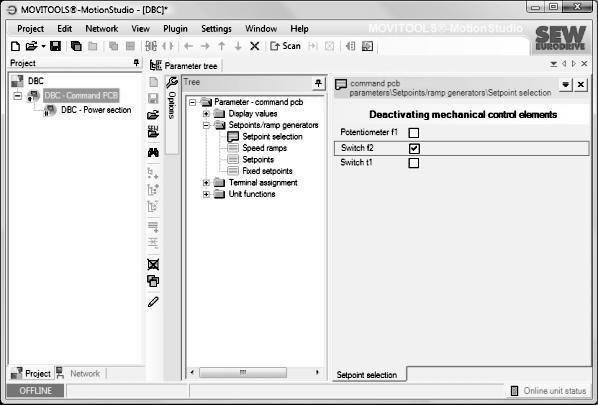The image size is (598, 405).
Task: Click the overlapping windows icon in sidebar
Action: tap(153, 281)
